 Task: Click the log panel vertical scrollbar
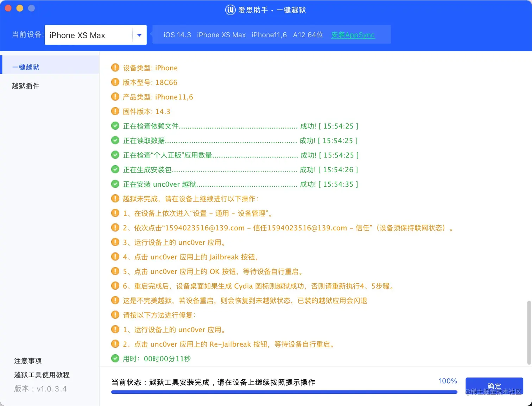pos(529,333)
